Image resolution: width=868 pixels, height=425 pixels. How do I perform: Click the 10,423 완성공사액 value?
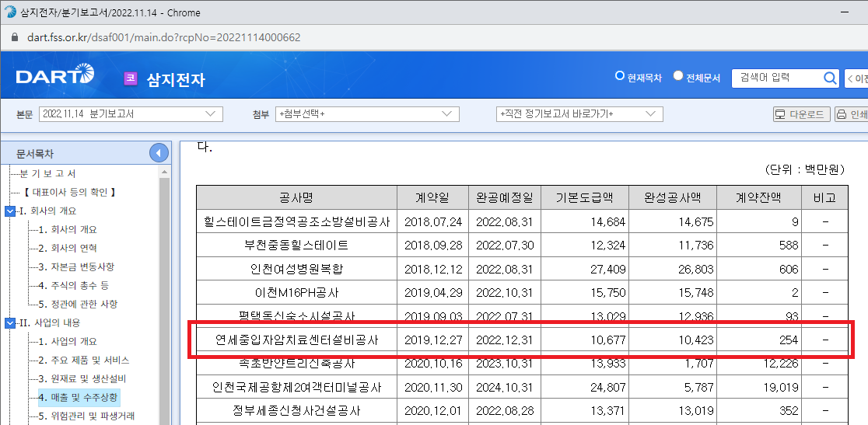695,340
